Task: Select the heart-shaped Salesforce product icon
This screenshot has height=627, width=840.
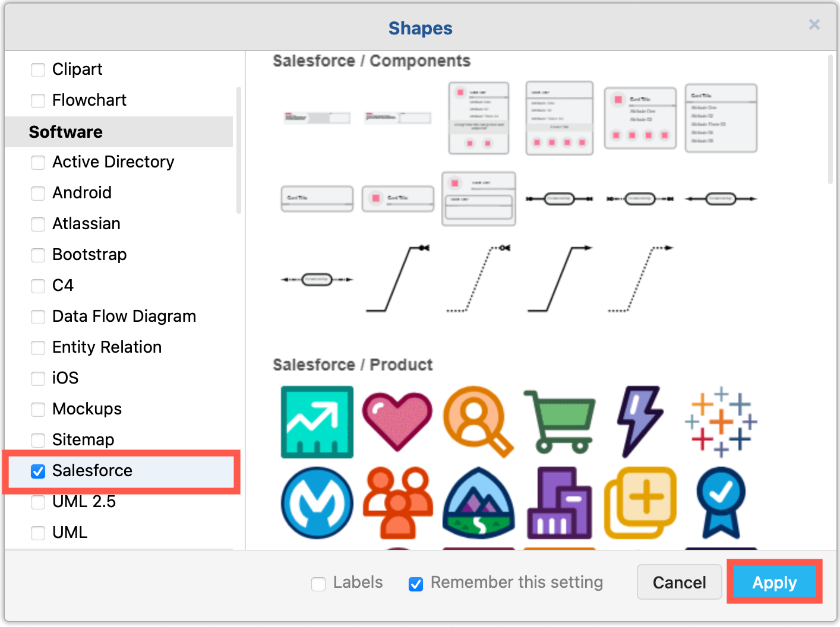Action: [x=397, y=422]
